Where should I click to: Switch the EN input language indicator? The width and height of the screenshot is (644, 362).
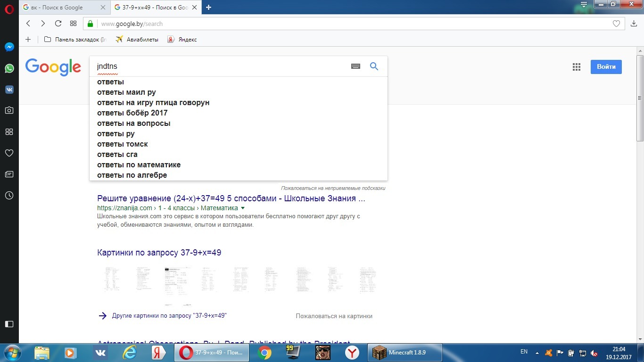[x=524, y=352]
